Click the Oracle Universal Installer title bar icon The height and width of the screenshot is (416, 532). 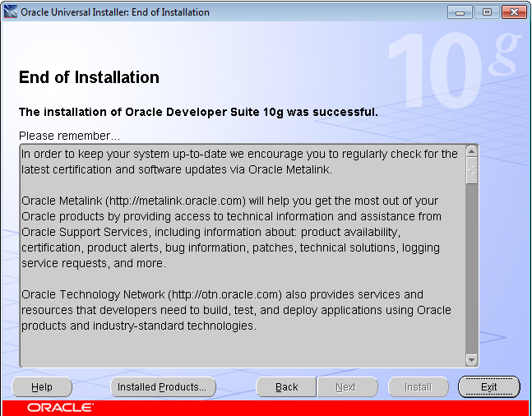(11, 12)
